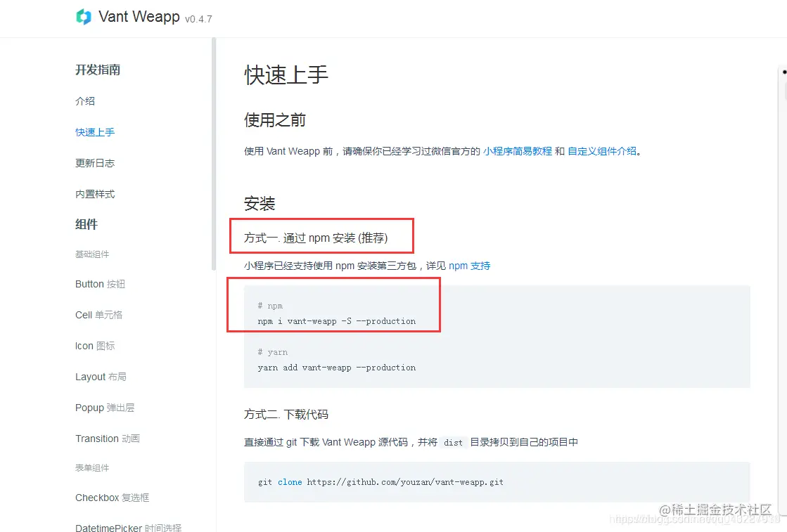The image size is (787, 532).
Task: Click the git clone command code block
Action: tap(497, 482)
